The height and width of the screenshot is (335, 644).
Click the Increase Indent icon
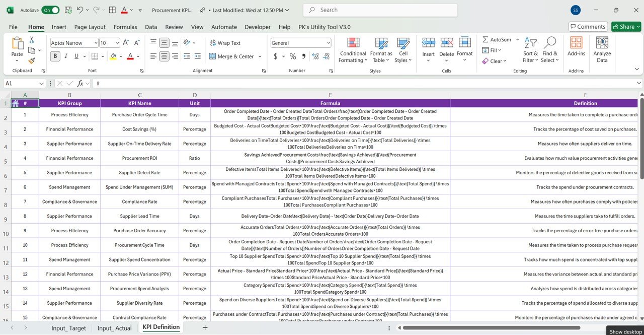198,56
